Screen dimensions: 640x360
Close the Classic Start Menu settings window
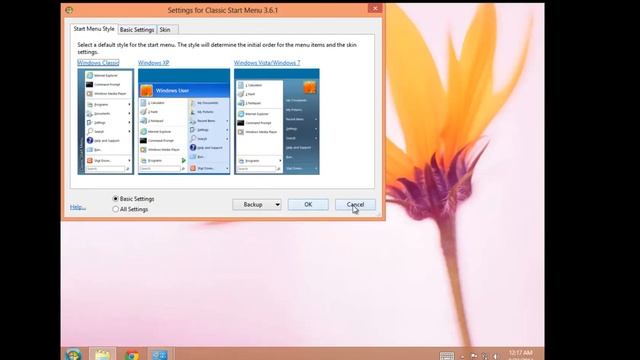click(x=375, y=9)
